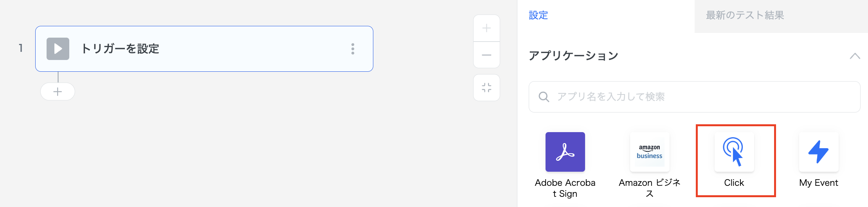Zoom out on the workflow canvas
Screen dimensions: 868x207
point(486,55)
